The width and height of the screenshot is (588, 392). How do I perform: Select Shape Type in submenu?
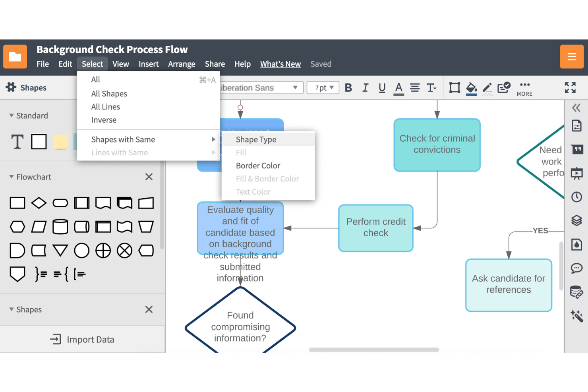click(268, 139)
